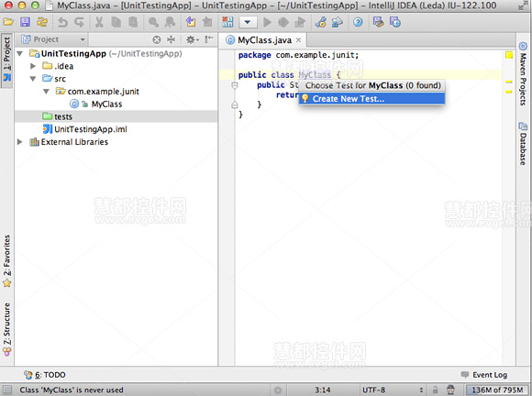Open the UTF-8 encoding selector
The image size is (532, 396).
pyautogui.click(x=393, y=390)
